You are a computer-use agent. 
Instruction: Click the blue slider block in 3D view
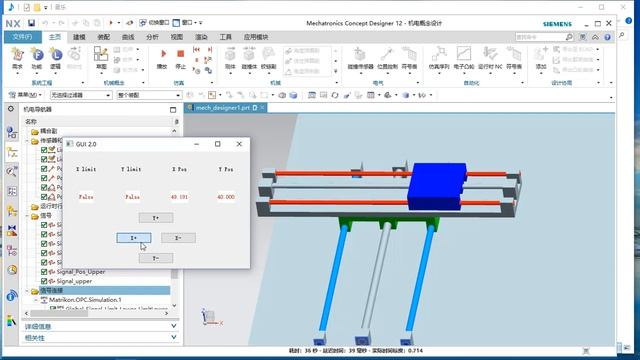[x=437, y=186]
